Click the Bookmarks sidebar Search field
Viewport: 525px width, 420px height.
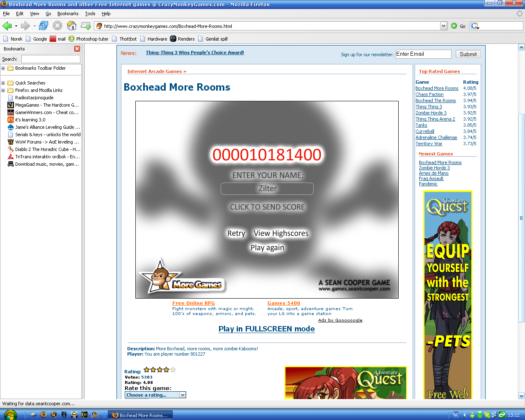[51, 59]
